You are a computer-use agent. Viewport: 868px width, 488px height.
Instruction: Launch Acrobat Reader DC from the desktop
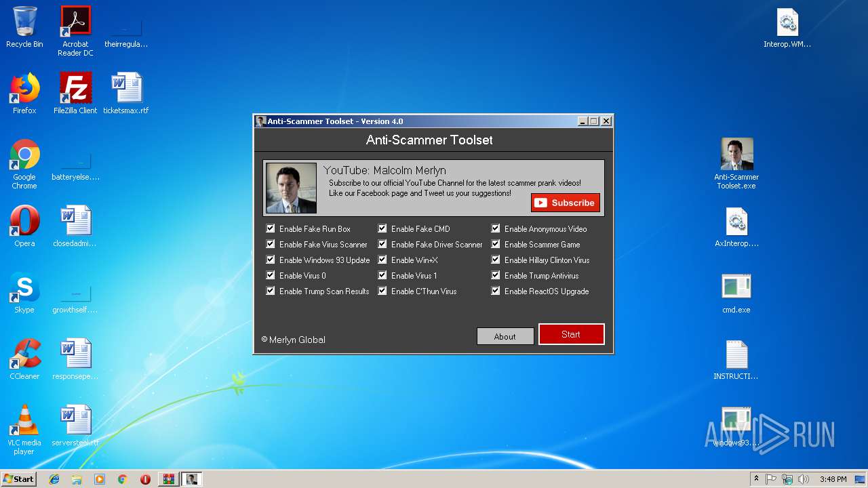[75, 31]
